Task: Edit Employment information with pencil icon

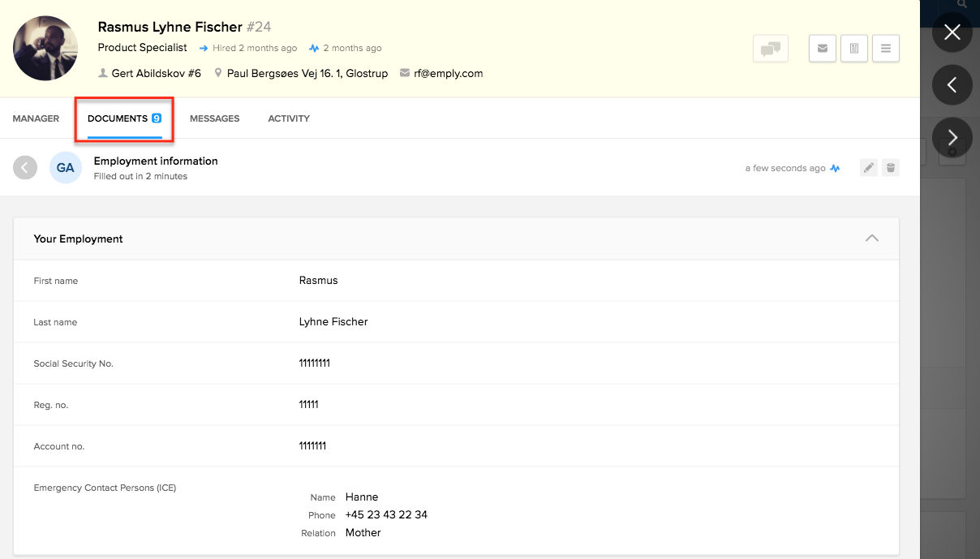Action: point(869,168)
